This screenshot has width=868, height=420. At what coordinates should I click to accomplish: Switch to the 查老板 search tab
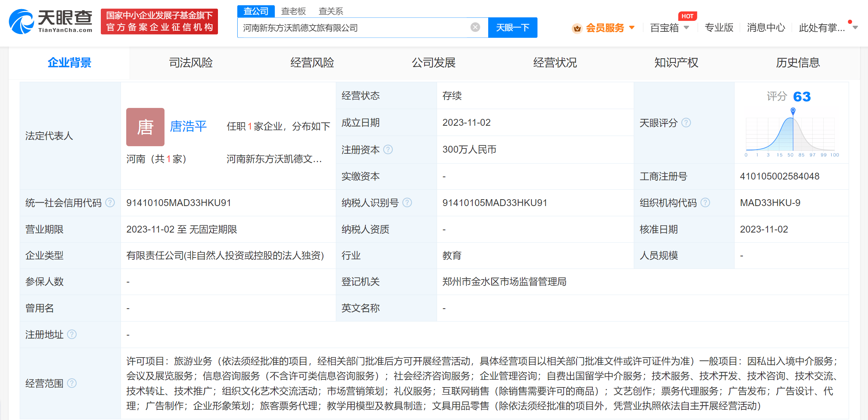coord(293,11)
